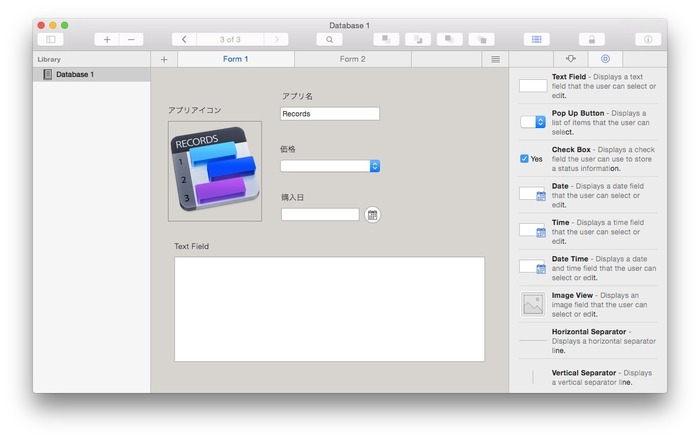Click the send to back arrange icon

coord(481,39)
